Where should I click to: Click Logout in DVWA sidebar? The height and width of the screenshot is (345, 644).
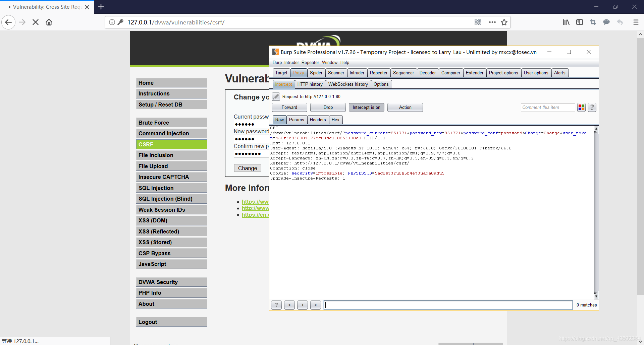tap(172, 322)
